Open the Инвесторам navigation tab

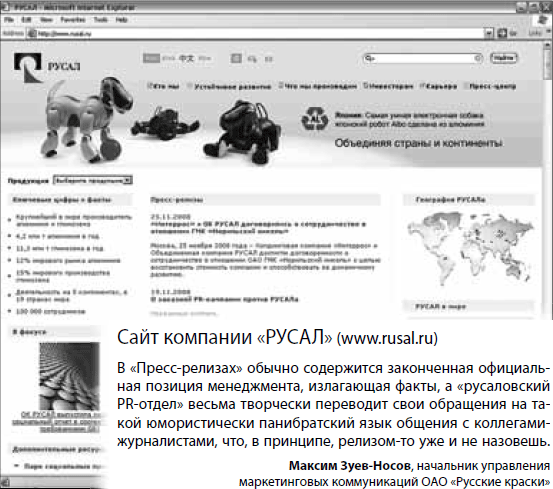tap(388, 86)
